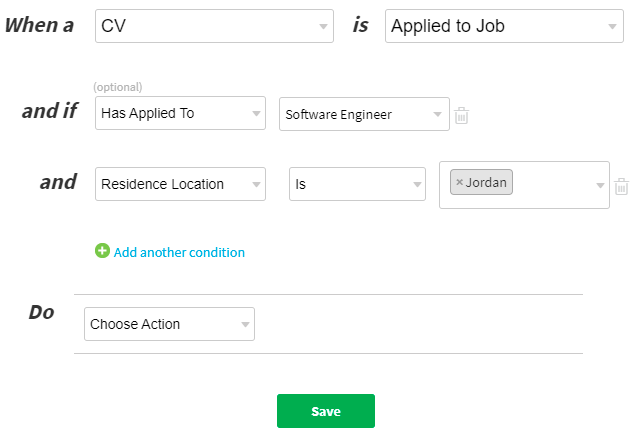Expand the Applied to Job dropdown
Screen dimensions: 643x432
coord(504,26)
